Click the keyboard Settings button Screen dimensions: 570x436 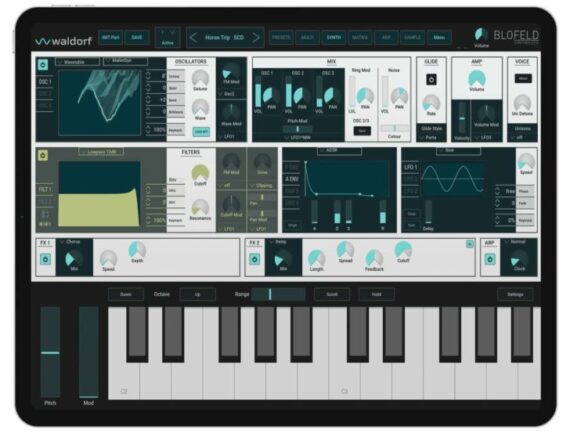[515, 294]
